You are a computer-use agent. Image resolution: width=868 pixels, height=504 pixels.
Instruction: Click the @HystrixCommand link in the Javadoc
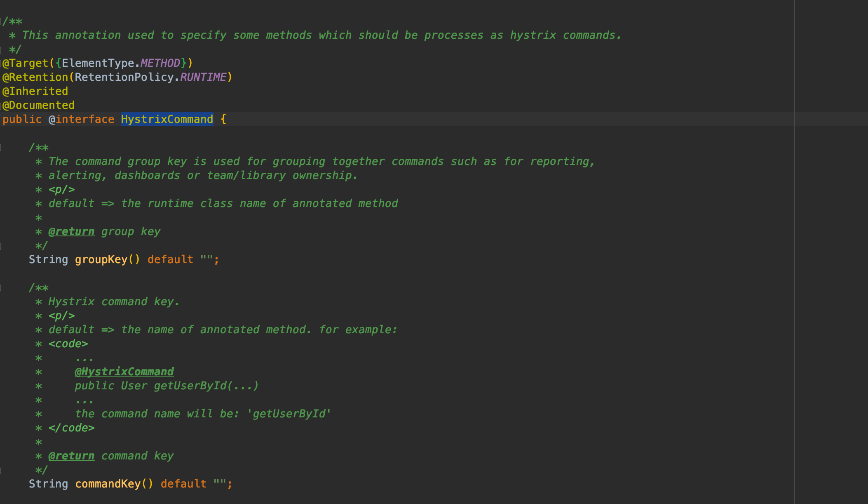pyautogui.click(x=124, y=372)
